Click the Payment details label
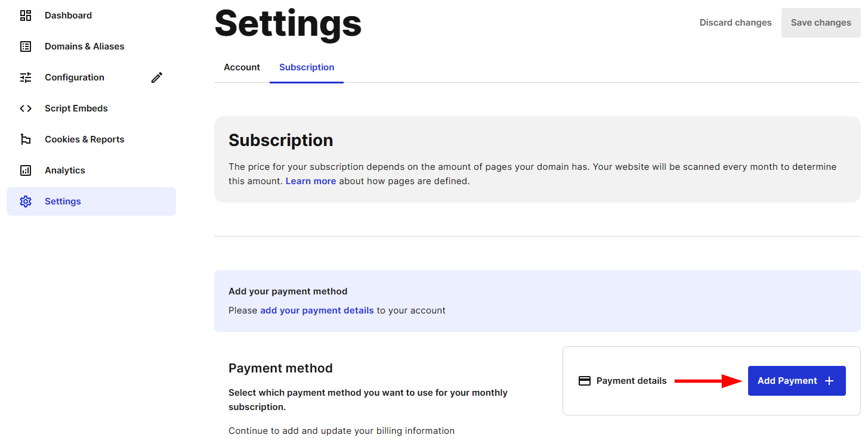868x444 pixels. (x=631, y=380)
